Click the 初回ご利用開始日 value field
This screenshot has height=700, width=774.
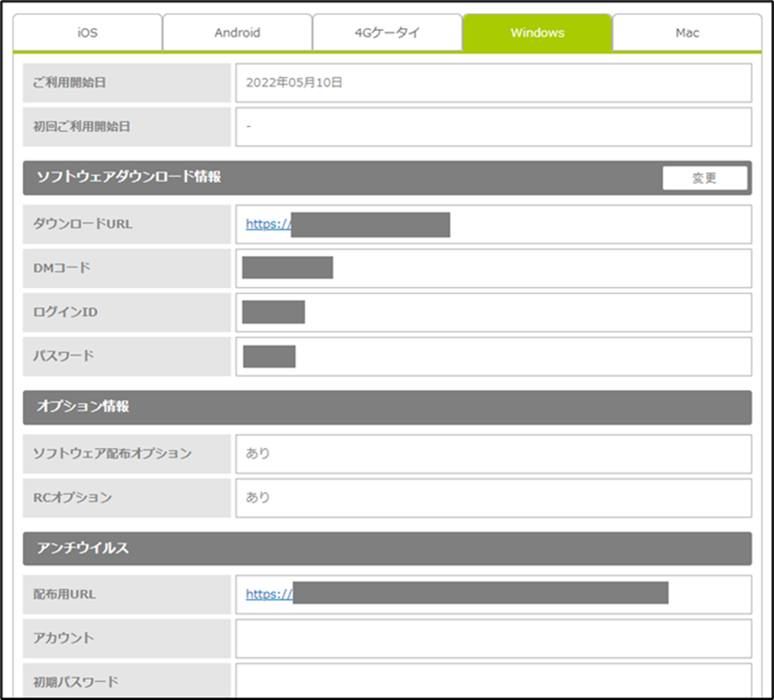[493, 127]
